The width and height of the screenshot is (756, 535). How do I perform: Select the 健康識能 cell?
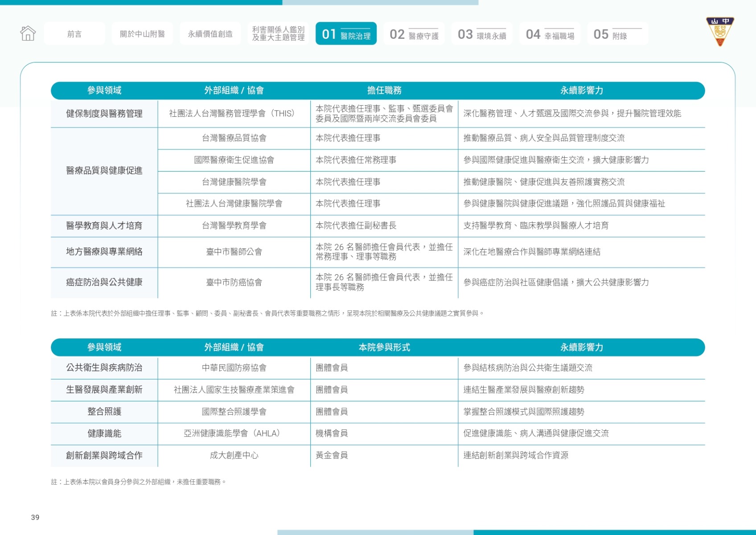[104, 434]
